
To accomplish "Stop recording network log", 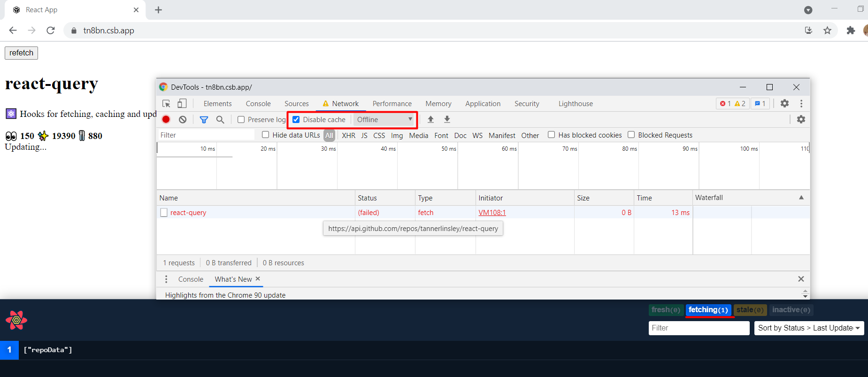I will pos(166,120).
